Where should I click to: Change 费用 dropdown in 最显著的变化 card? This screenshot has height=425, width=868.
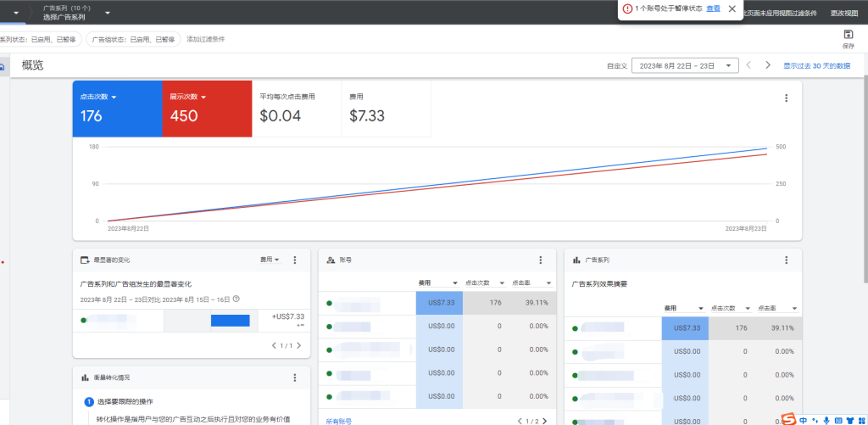270,260
